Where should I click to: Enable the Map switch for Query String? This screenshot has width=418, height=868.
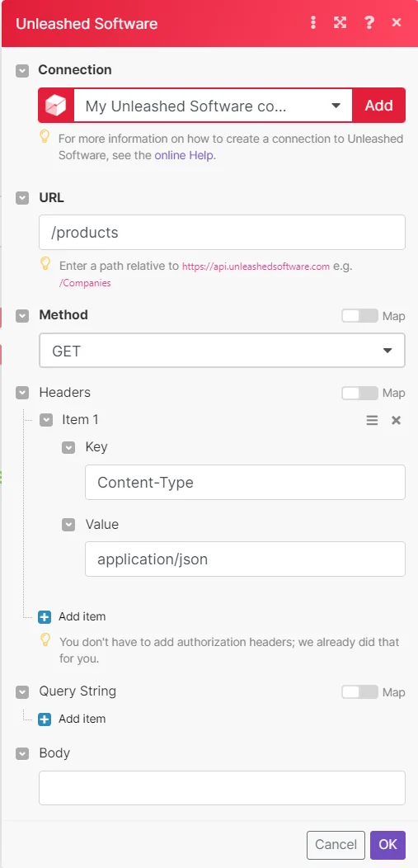point(359,692)
